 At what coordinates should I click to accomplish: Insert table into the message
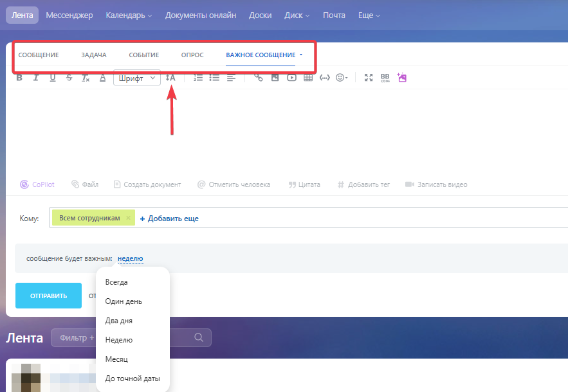(x=308, y=78)
